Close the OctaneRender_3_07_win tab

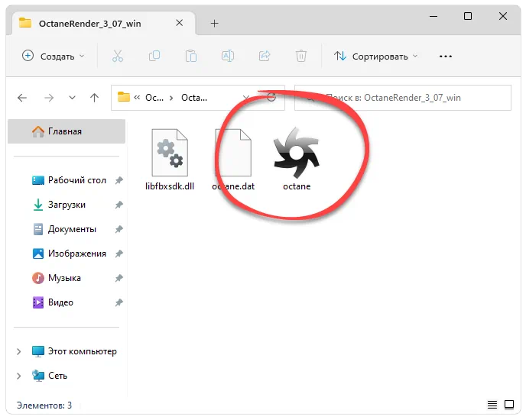click(x=180, y=23)
